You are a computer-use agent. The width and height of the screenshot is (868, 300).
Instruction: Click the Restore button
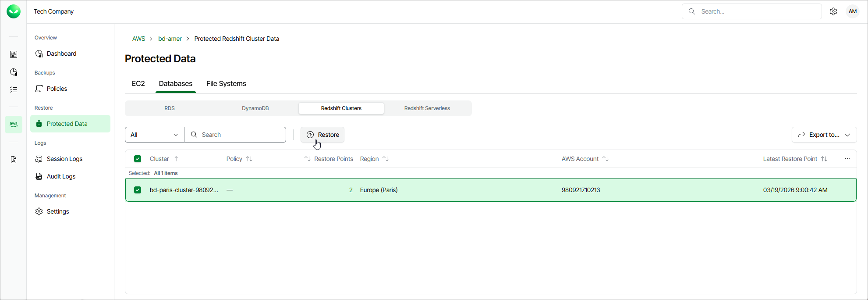[x=322, y=135]
